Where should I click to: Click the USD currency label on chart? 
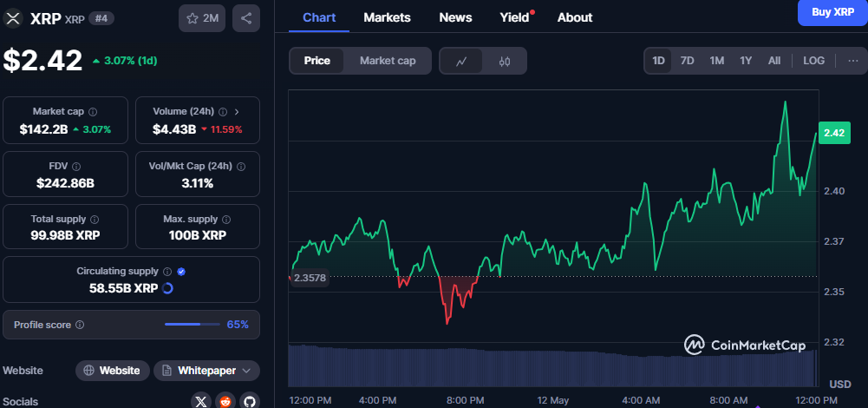(x=839, y=385)
